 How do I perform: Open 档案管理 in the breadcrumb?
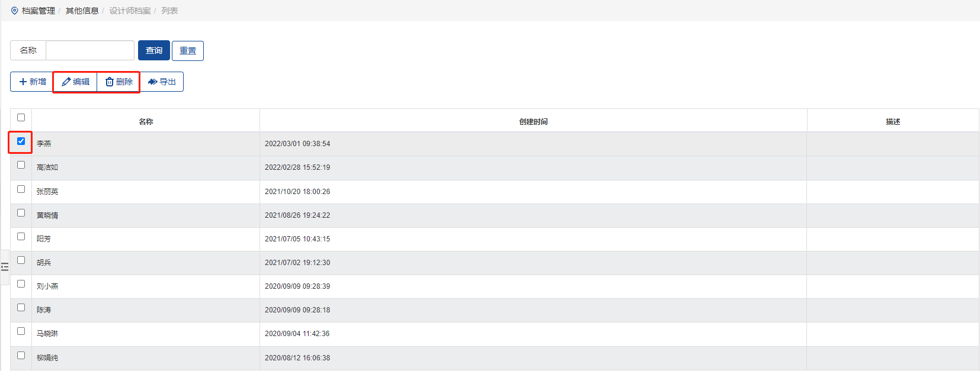tap(39, 11)
